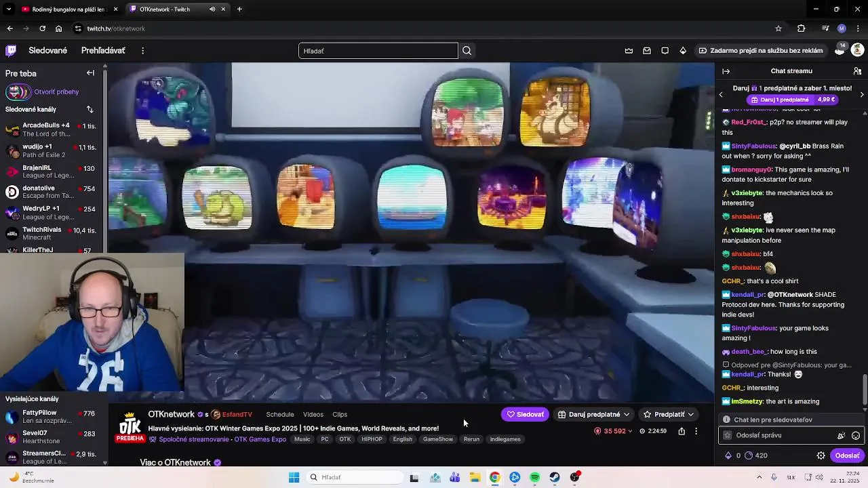Open the chat community users icon
Image resolution: width=868 pixels, height=488 pixels.
click(x=857, y=71)
